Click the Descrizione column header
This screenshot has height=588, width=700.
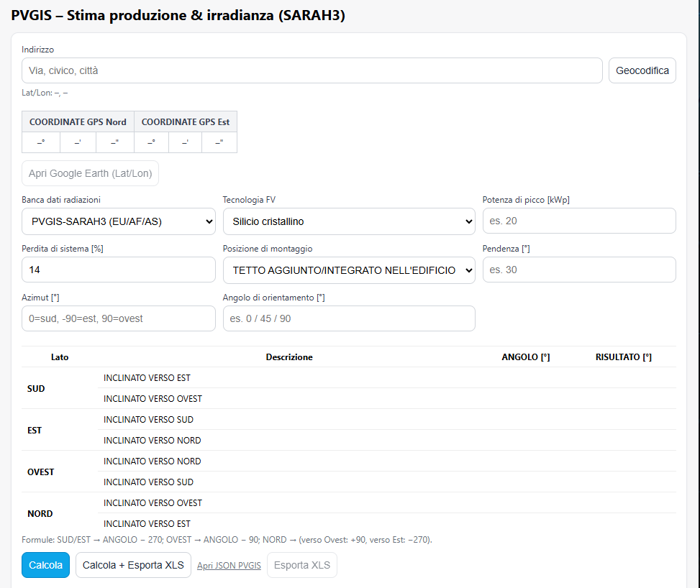289,357
